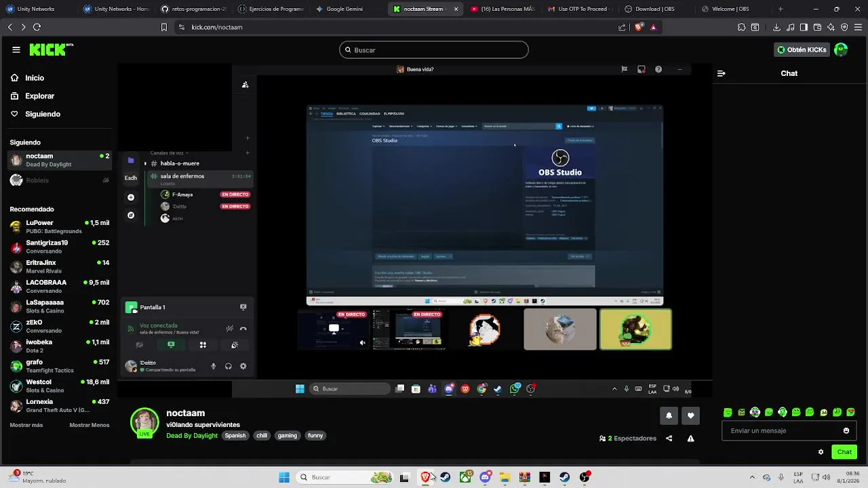This screenshot has width=868, height=488.
Task: Focus the Kick Buscar search field
Action: (434, 49)
